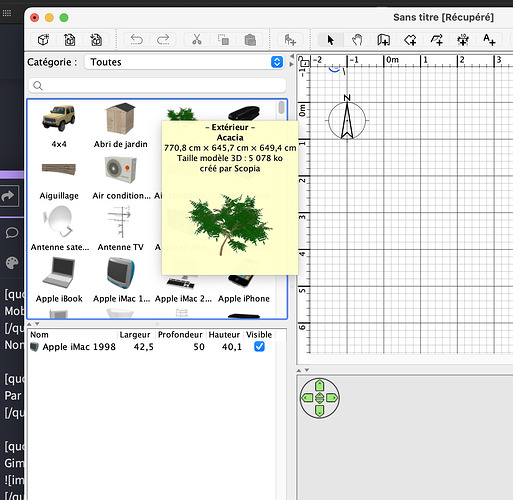Click the Undo arrow icon
Screen dimensions: 513x500
[137, 40]
